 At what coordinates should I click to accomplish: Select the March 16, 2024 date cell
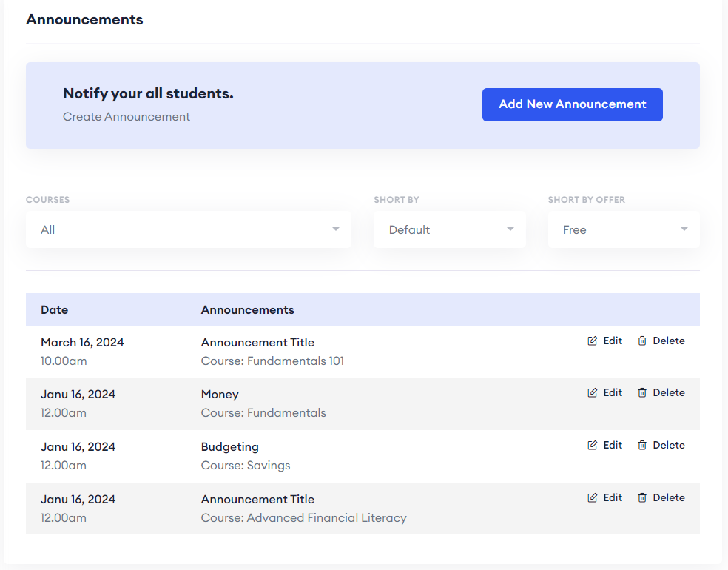82,342
